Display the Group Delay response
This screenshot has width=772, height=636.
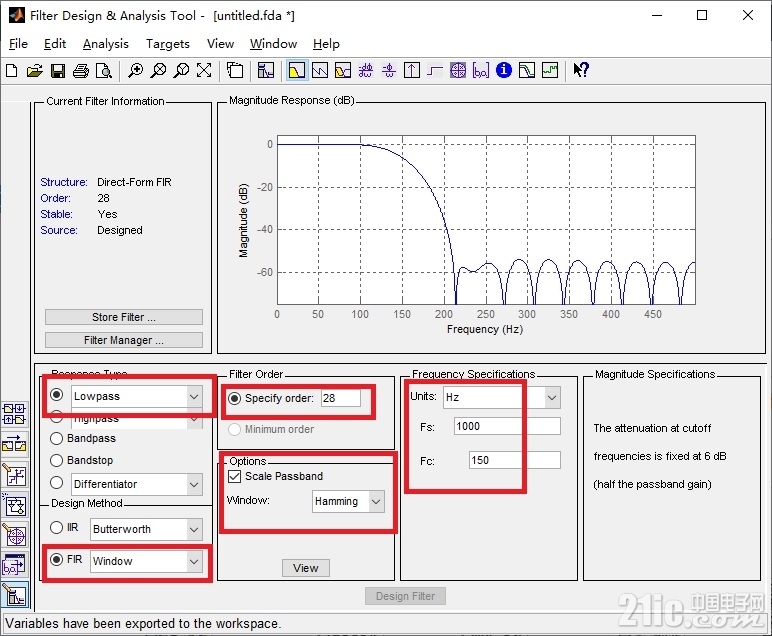(366, 70)
